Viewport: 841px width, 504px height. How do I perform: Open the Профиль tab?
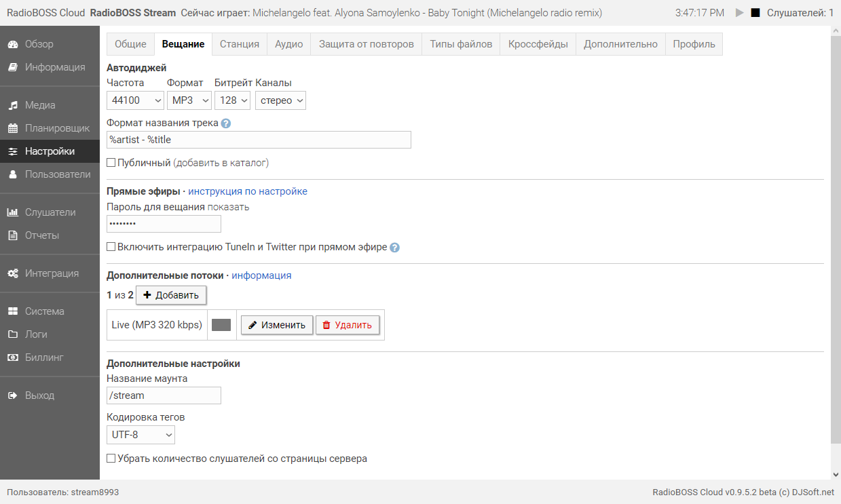[x=694, y=44]
